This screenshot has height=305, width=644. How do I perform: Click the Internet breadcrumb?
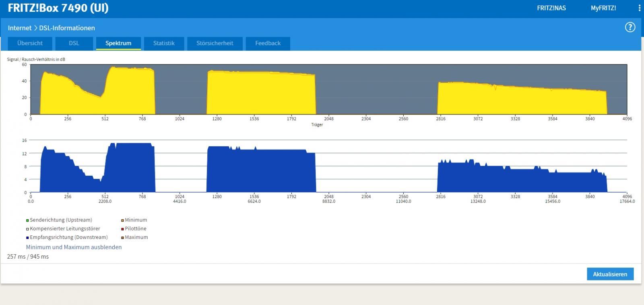[x=19, y=28]
